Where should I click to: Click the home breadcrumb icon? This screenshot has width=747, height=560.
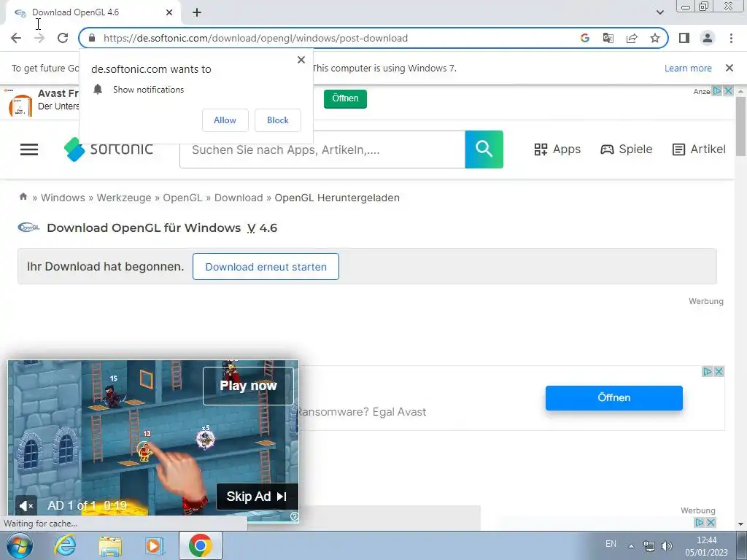coord(23,197)
